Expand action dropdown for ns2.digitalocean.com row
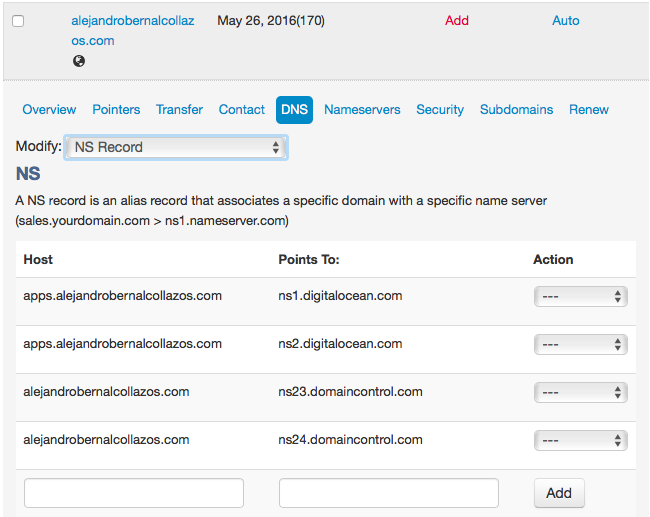Viewport: 650px width, 517px height. coord(580,345)
